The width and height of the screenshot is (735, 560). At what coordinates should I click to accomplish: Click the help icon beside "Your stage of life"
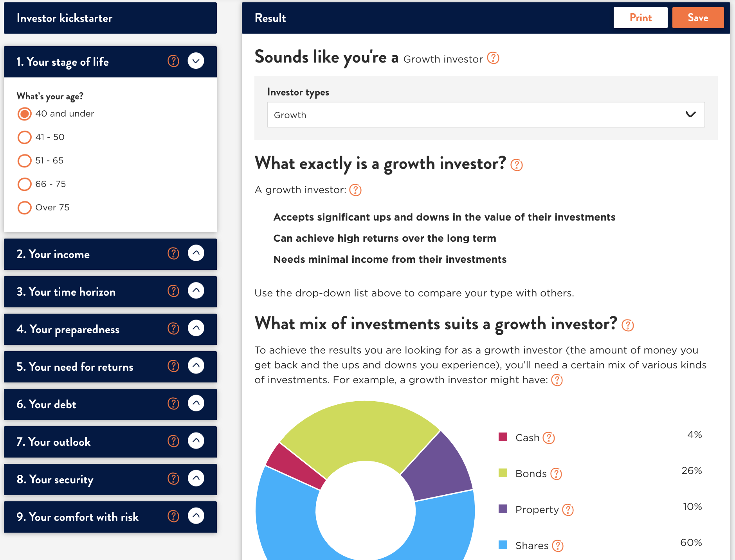click(x=173, y=61)
